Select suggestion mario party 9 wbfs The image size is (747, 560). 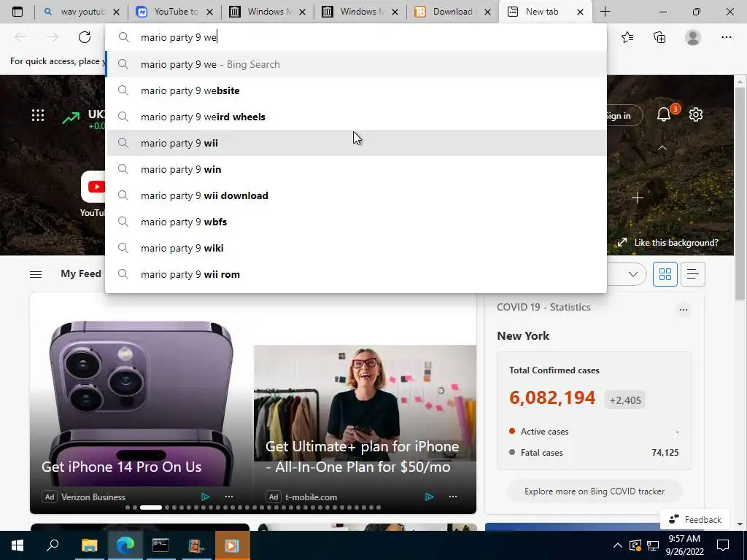point(356,222)
